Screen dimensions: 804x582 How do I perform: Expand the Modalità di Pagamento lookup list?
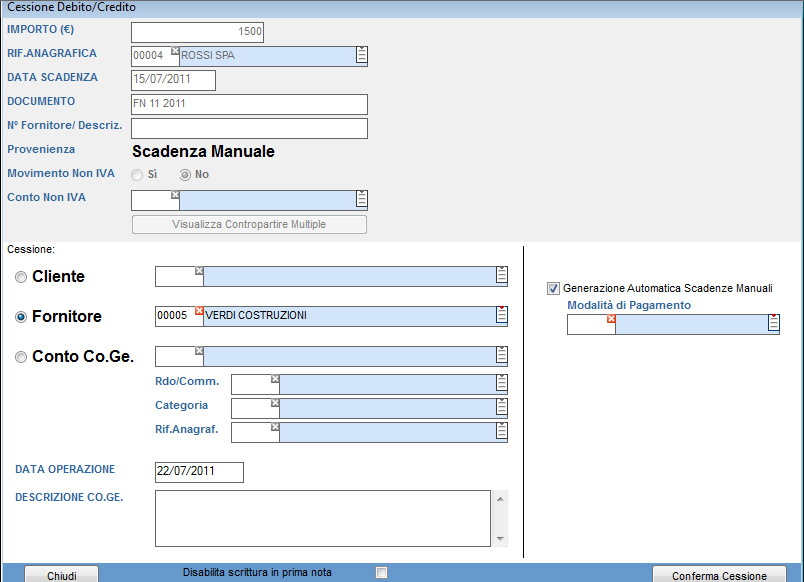click(773, 324)
